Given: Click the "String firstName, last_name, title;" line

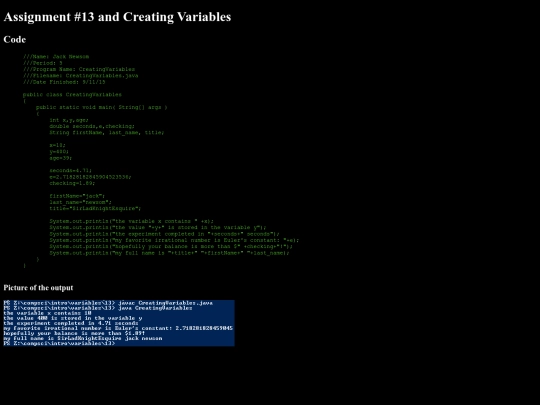Looking at the screenshot, I should coord(107,133).
